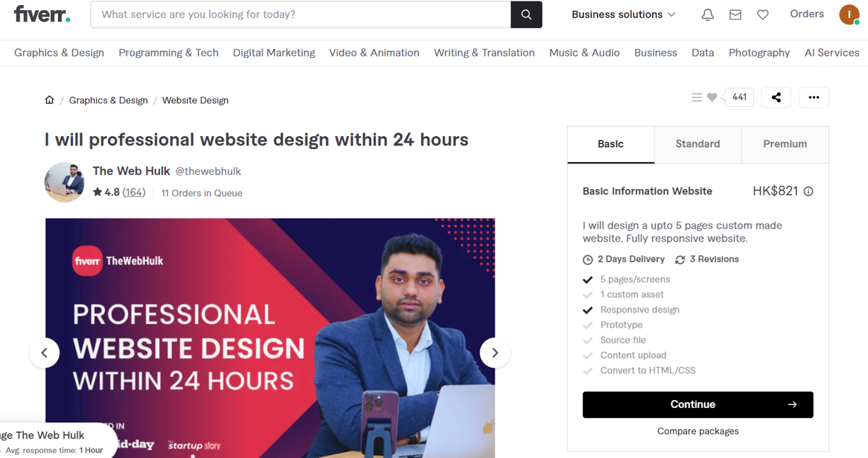The width and height of the screenshot is (868, 458).
Task: Click the home icon in breadcrumb
Action: pyautogui.click(x=49, y=100)
